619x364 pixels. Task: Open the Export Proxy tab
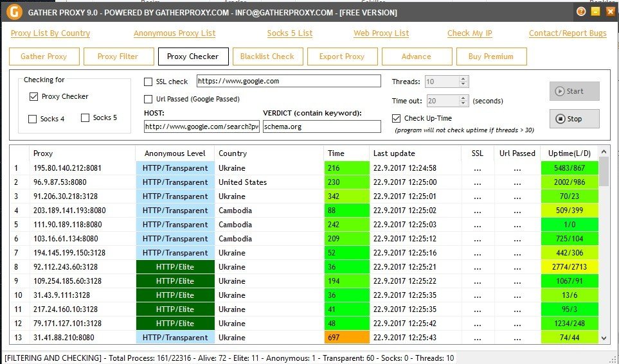click(x=342, y=56)
